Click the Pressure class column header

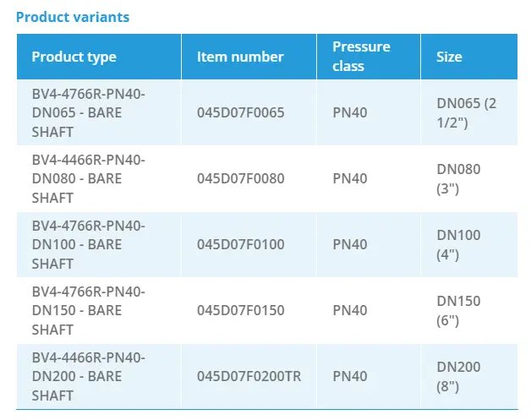tap(360, 57)
